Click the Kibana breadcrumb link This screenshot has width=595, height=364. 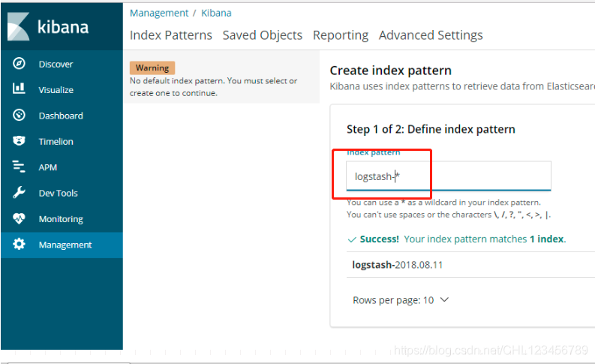[x=216, y=13]
